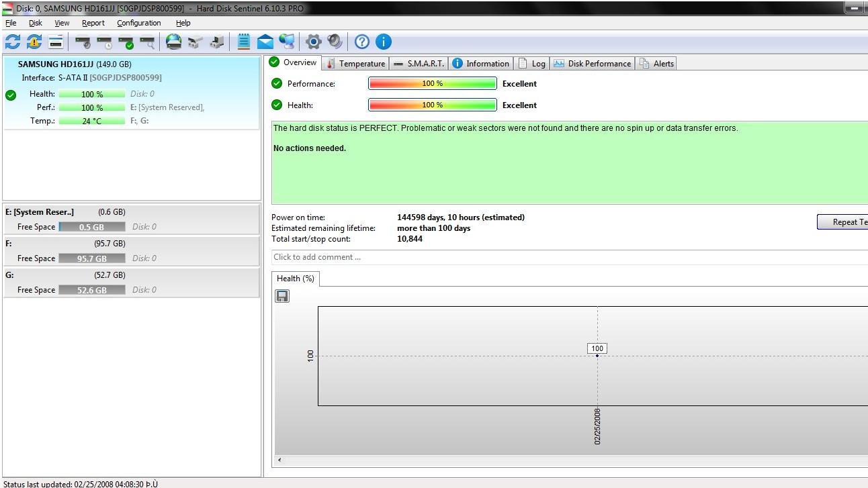The width and height of the screenshot is (868, 488).
Task: Open the report via the notepad icon
Action: pyautogui.click(x=244, y=42)
